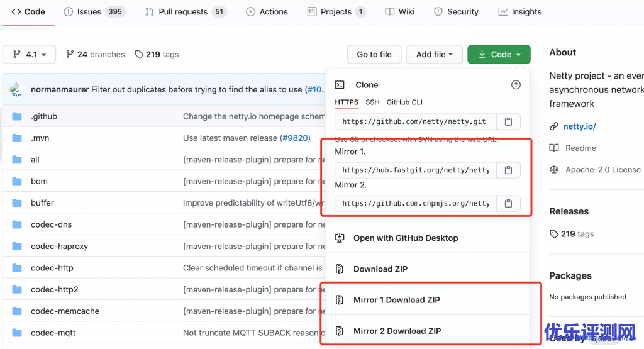The image size is (644, 349).
Task: Click the Download ZIP file icon
Action: (340, 269)
